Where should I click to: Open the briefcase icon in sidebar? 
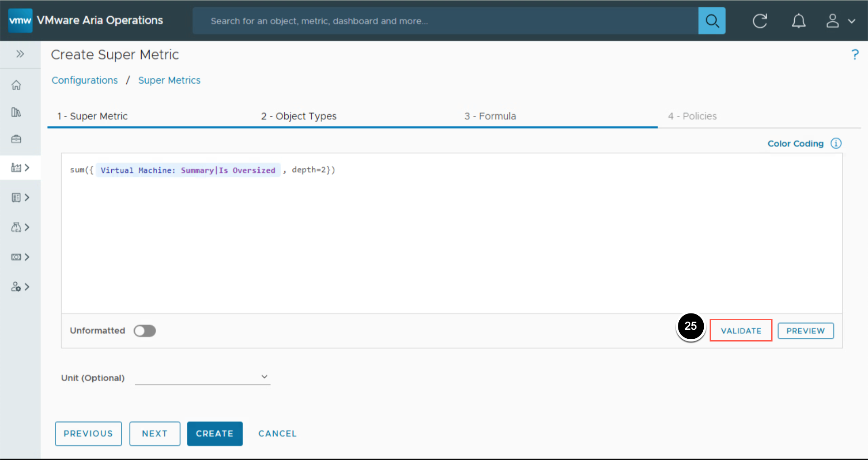click(x=16, y=139)
